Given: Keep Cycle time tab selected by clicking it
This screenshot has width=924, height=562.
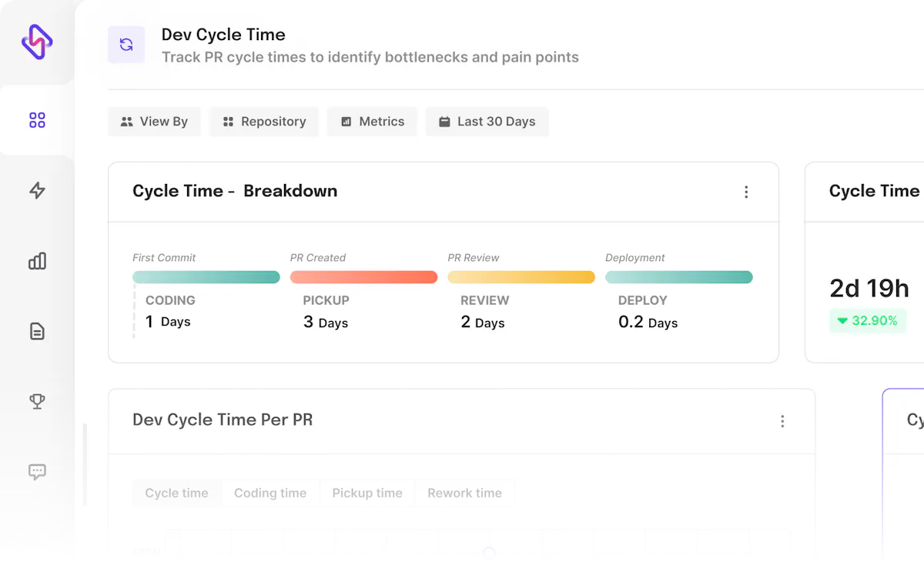Looking at the screenshot, I should [x=176, y=493].
